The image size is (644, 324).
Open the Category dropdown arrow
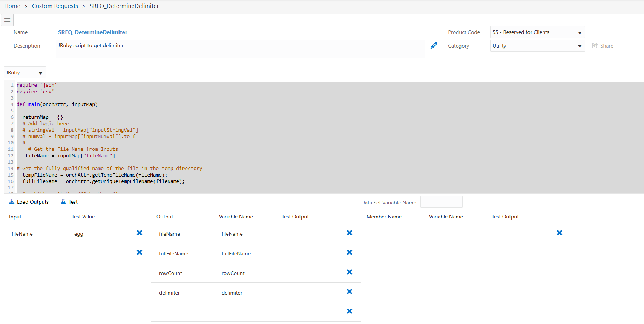(x=580, y=46)
